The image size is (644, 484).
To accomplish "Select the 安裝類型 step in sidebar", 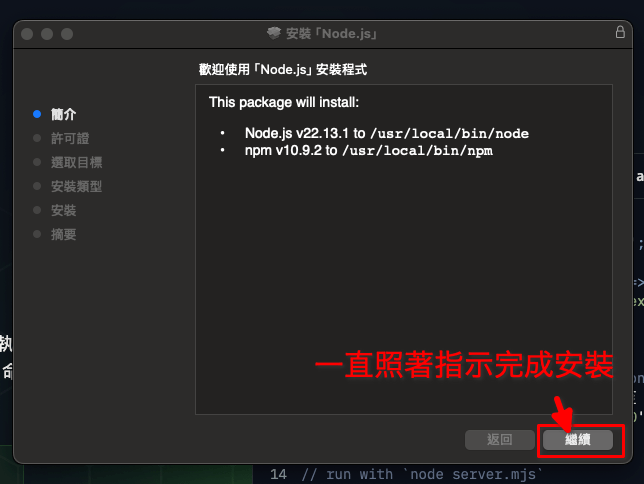I will tap(77, 187).
